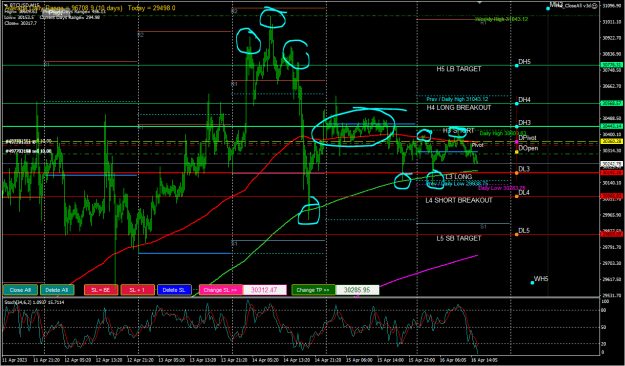Click the green Weekly High label

(x=501, y=19)
